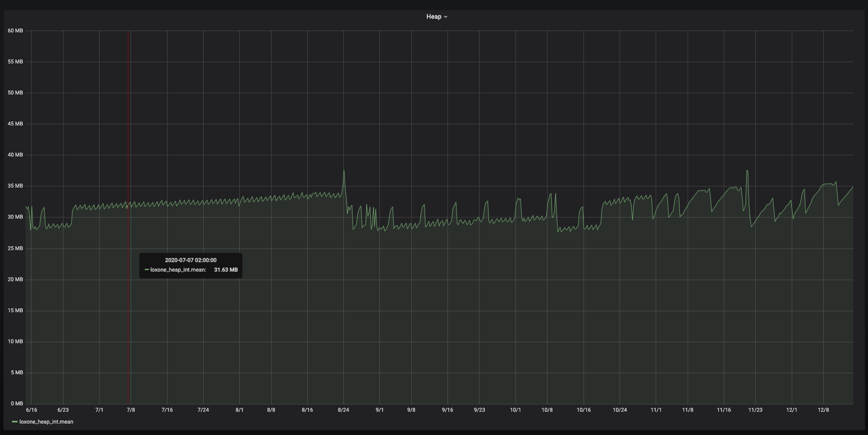Click the green legend color swatch

click(x=15, y=422)
